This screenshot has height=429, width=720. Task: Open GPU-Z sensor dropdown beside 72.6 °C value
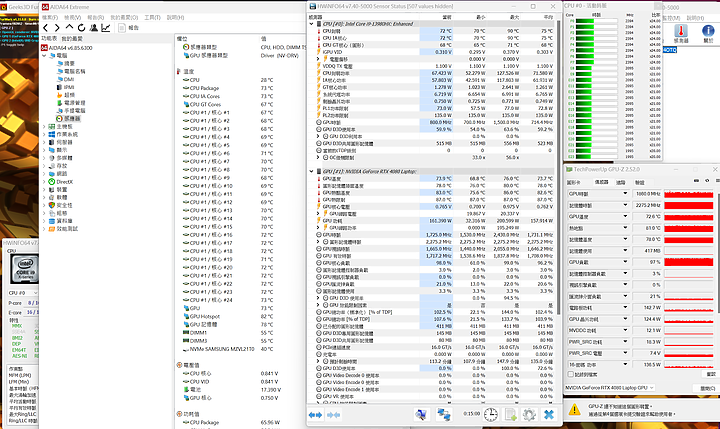625,216
